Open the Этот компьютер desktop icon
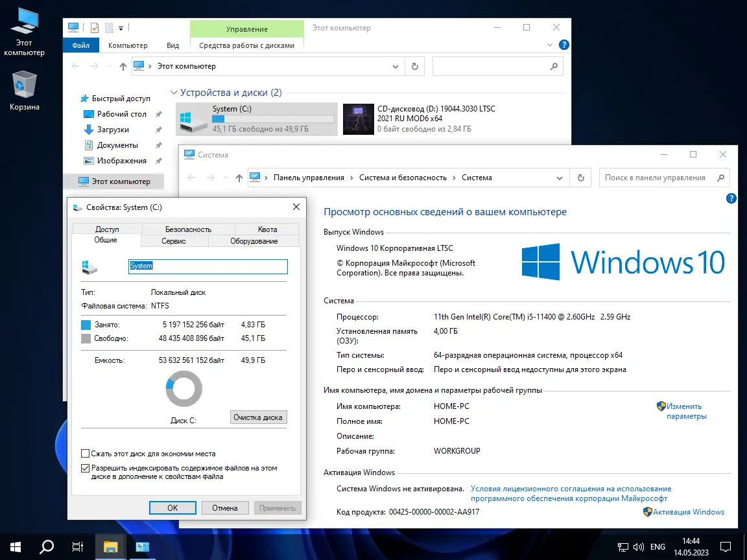The width and height of the screenshot is (747, 560). [x=24, y=32]
